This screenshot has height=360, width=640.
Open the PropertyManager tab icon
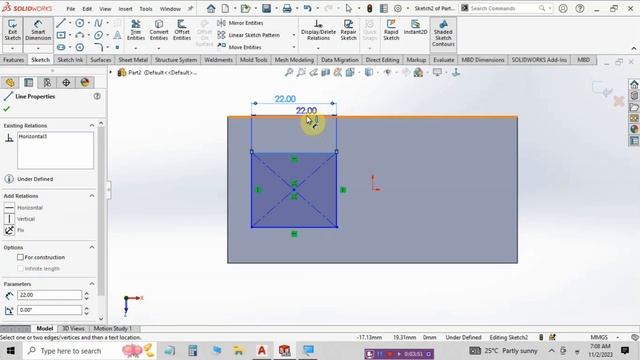click(x=28, y=82)
